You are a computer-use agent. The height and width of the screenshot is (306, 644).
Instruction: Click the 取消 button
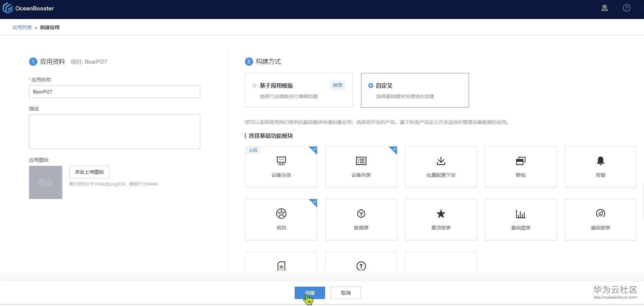click(x=346, y=293)
